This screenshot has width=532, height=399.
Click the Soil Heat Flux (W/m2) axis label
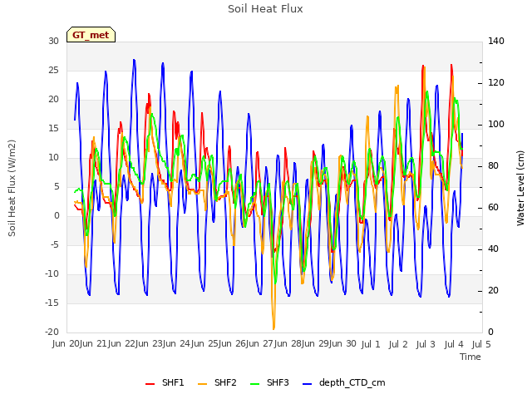pyautogui.click(x=12, y=188)
